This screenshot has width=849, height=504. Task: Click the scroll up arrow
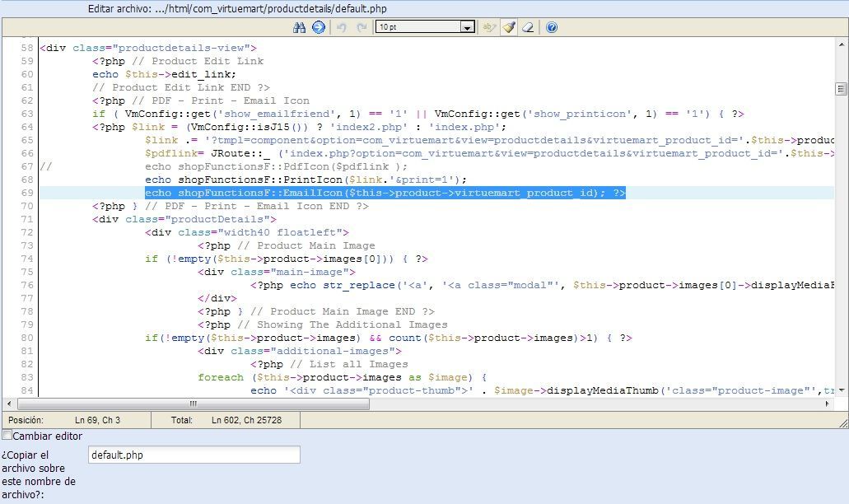click(x=841, y=44)
